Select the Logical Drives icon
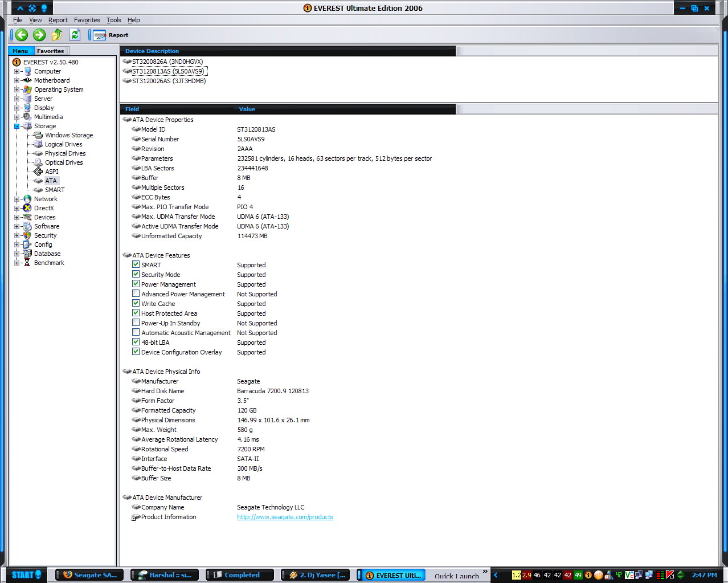This screenshot has height=583, width=728. [x=38, y=144]
